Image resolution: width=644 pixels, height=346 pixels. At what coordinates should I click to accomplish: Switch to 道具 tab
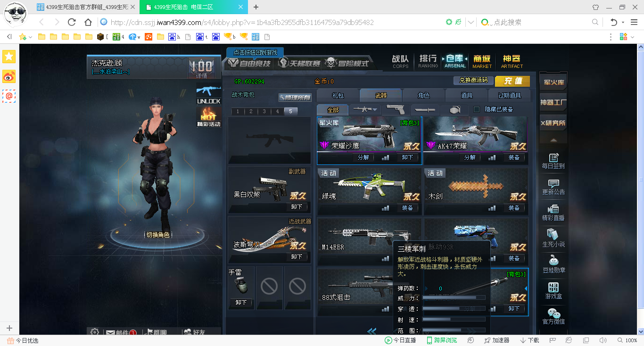[x=467, y=95]
